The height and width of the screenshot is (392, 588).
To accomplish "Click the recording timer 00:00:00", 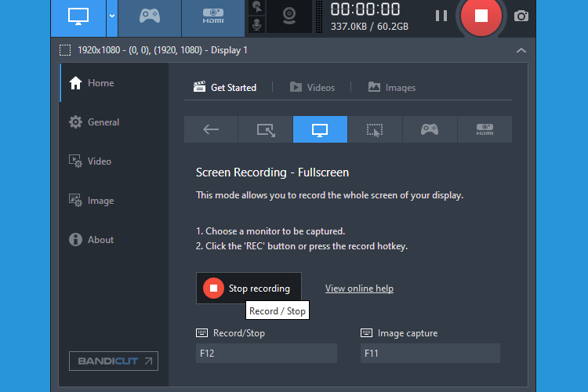I will 365,9.
